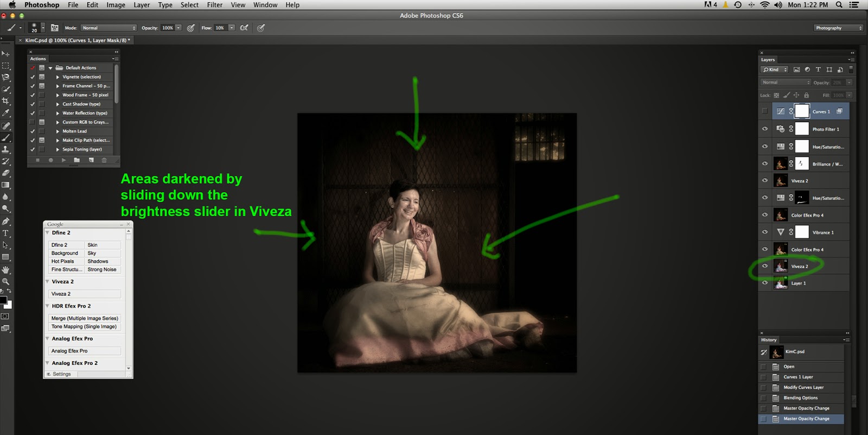Open Analog Efex Pro button
This screenshot has width=868, height=435.
(85, 351)
